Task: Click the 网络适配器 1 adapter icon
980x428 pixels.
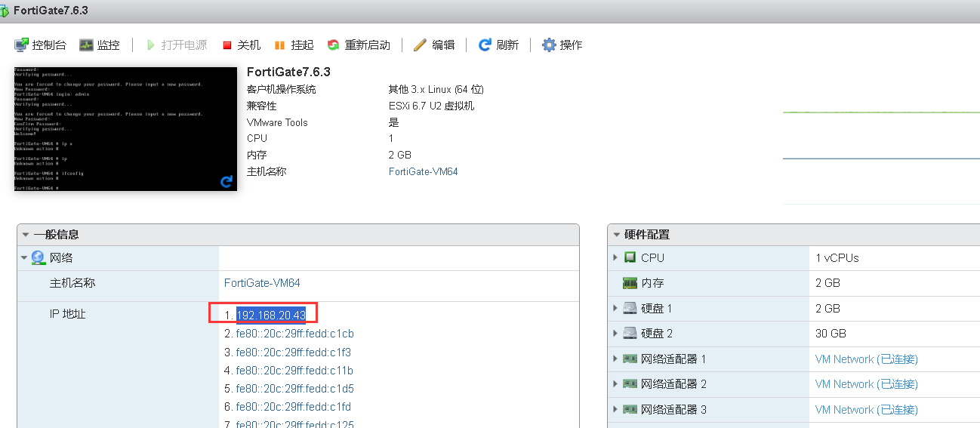Action: coord(630,359)
